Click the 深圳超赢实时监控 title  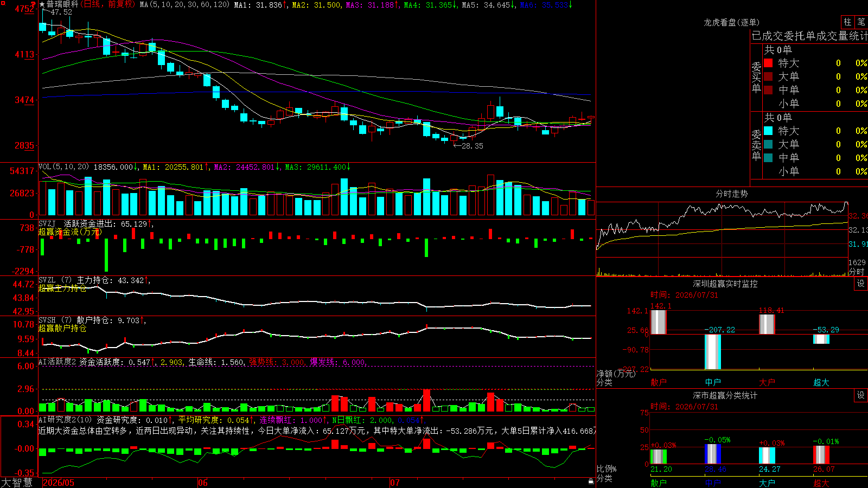pyautogui.click(x=725, y=284)
